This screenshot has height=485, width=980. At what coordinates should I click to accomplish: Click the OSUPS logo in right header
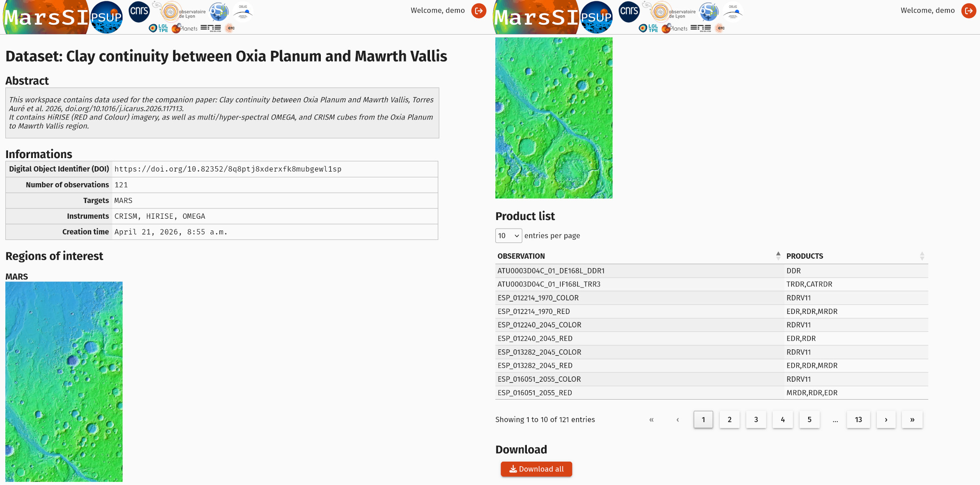point(709,12)
